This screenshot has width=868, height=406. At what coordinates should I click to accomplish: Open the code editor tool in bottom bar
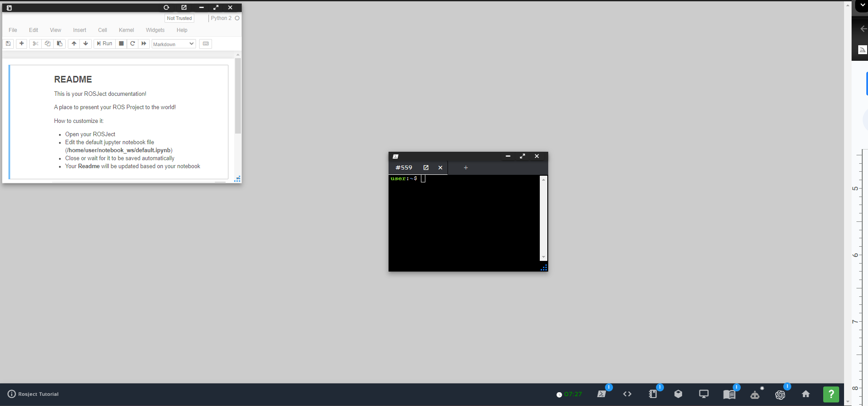[x=627, y=394]
